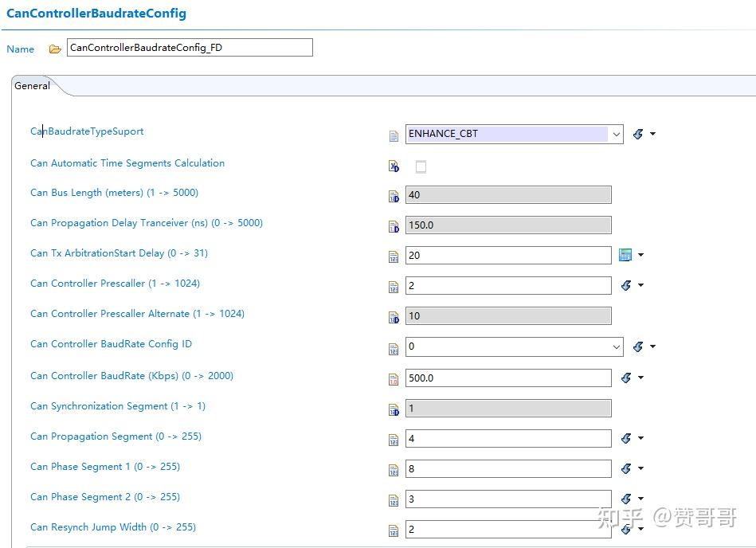This screenshot has width=756, height=548.
Task: Click the action icon for BaudRate Config ID
Action: point(638,346)
